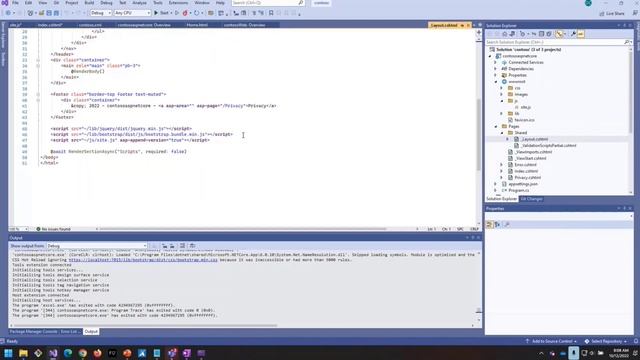Collapse the wwwroot node
Image resolution: width=640 pixels, height=360 pixels.
point(496,82)
